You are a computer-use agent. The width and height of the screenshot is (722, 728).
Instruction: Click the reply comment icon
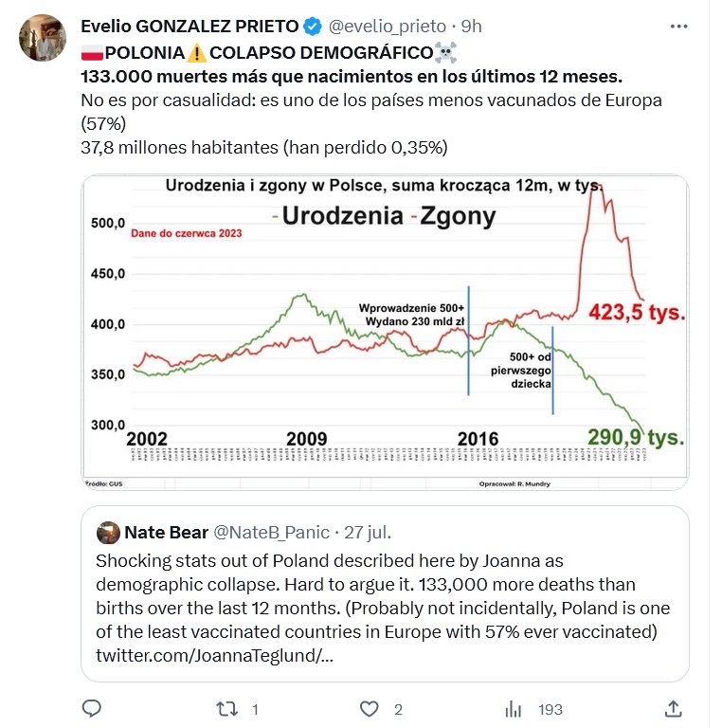92,708
